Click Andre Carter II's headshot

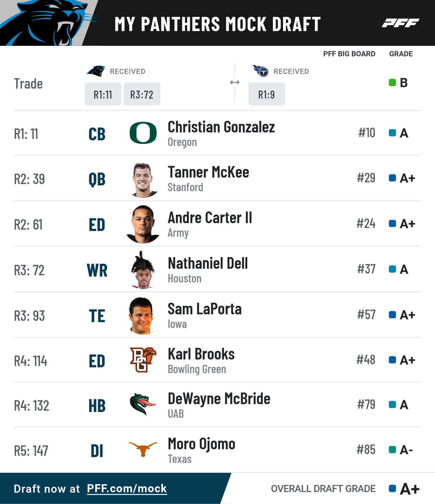(143, 225)
